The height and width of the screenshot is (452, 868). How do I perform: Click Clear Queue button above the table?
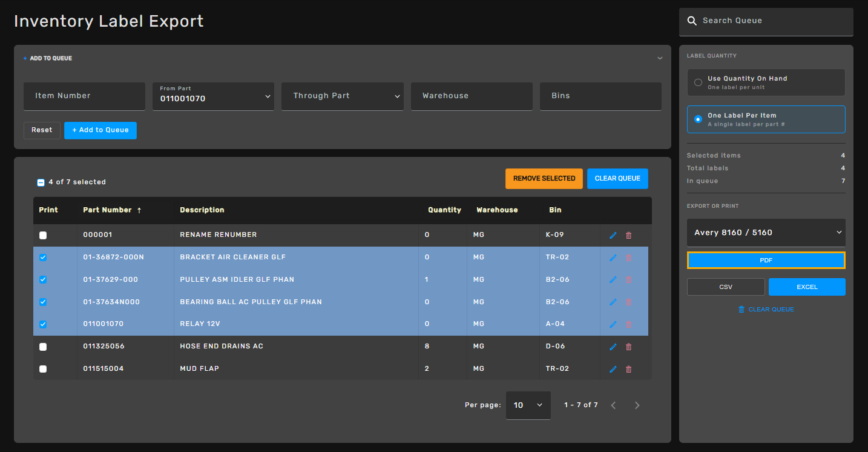pos(617,179)
